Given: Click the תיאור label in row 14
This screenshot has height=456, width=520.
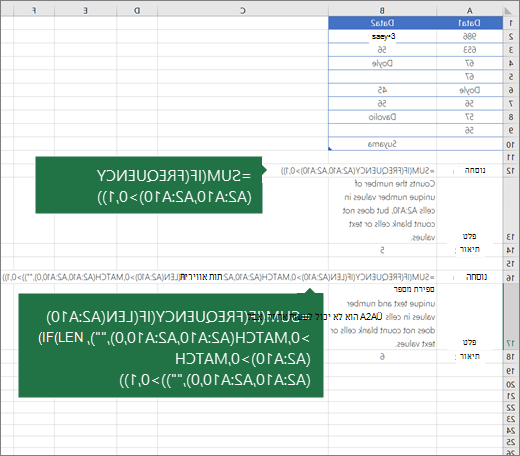Looking at the screenshot, I should coord(469,249).
